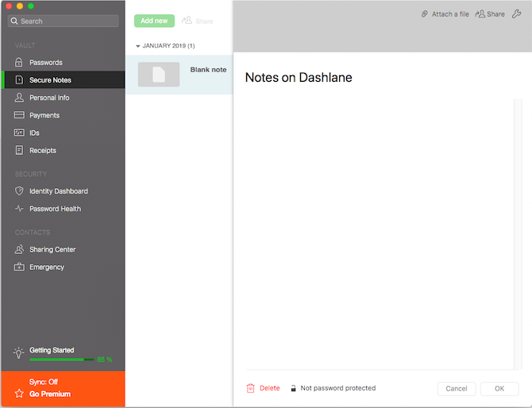
Task: Click the Sync: Off status text
Action: click(x=44, y=382)
